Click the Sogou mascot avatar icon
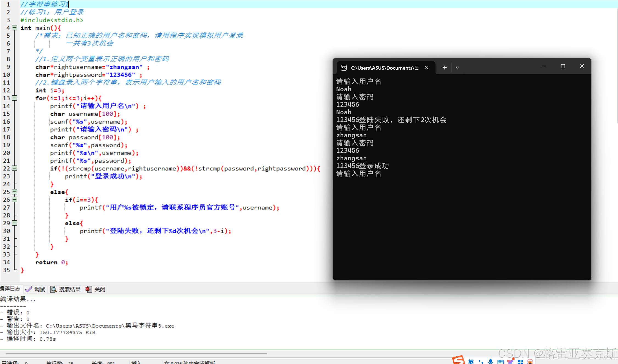The image size is (618, 364). click(x=530, y=362)
